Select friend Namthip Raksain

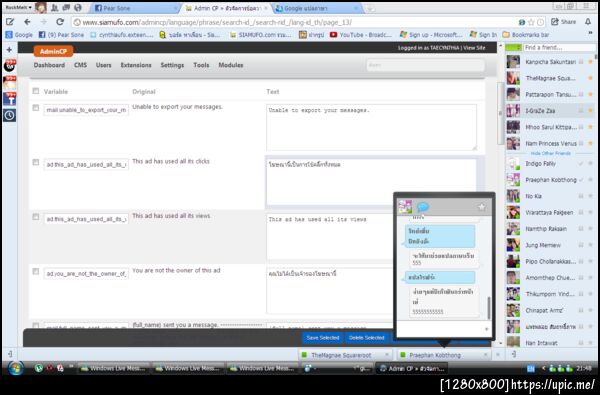(x=550, y=229)
